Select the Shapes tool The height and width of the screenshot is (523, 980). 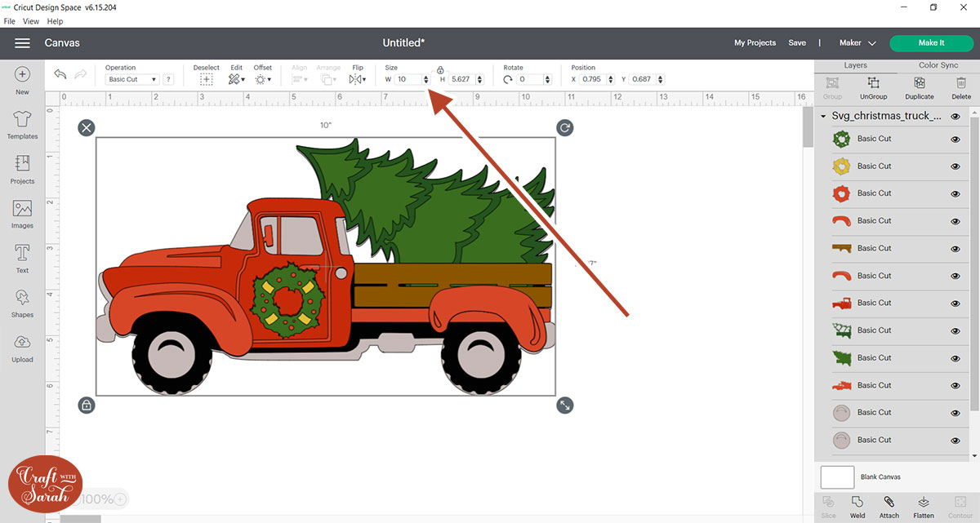[x=22, y=298]
